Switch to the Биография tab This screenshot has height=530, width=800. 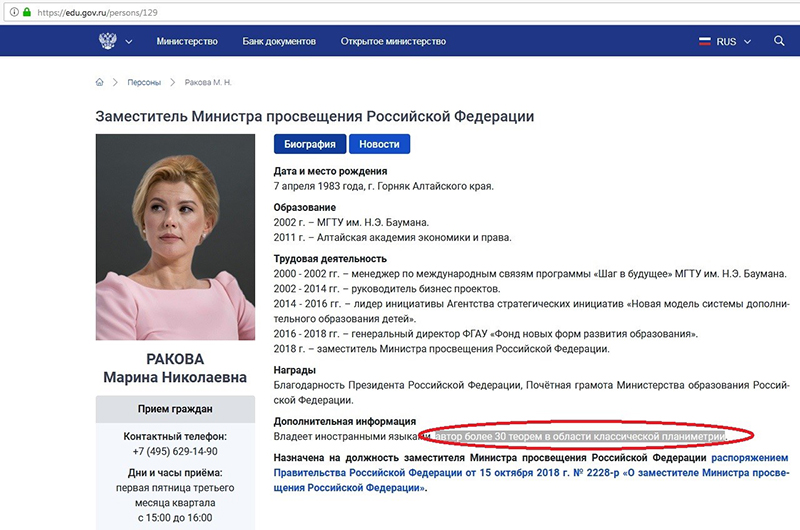tap(311, 144)
